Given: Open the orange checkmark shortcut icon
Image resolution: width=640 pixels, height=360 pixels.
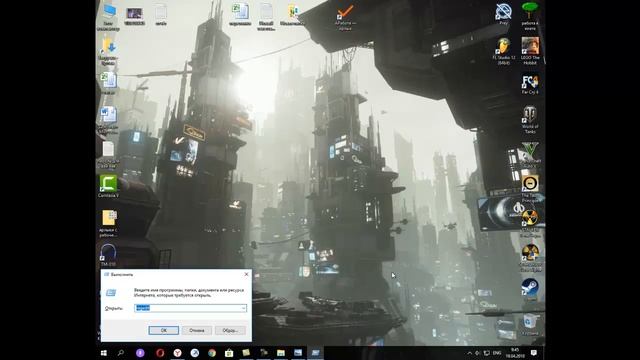Looking at the screenshot, I should (345, 17).
